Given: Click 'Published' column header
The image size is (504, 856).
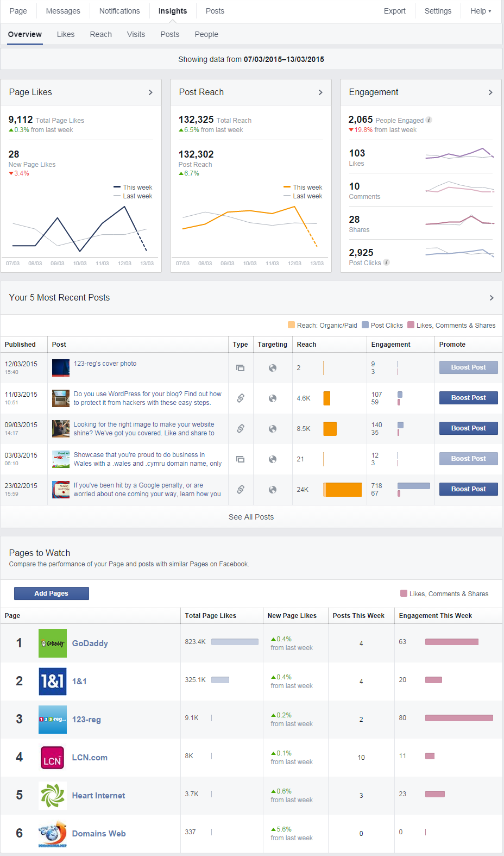Looking at the screenshot, I should pyautogui.click(x=20, y=345).
